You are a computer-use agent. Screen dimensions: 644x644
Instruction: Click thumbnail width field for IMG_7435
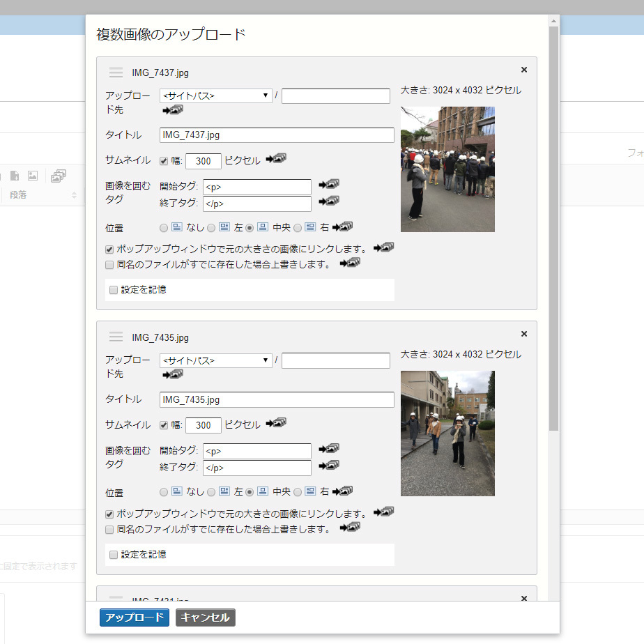click(x=204, y=425)
